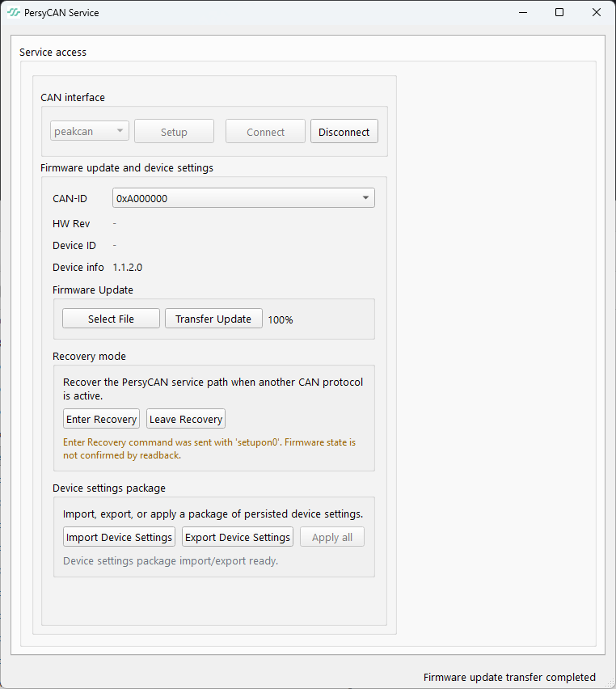Click the Connect button

(x=265, y=131)
